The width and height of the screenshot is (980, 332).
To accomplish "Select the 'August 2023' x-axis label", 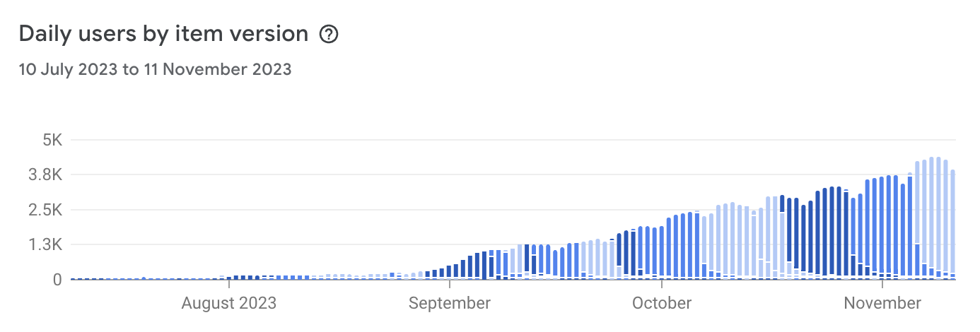I will pyautogui.click(x=228, y=304).
